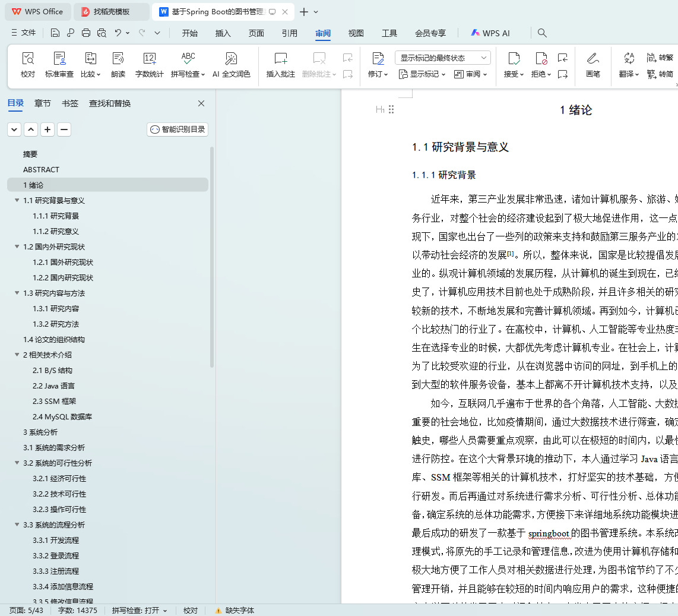678x616 pixels.
Task: Open 查找和替换 navigation tab
Action: point(110,103)
